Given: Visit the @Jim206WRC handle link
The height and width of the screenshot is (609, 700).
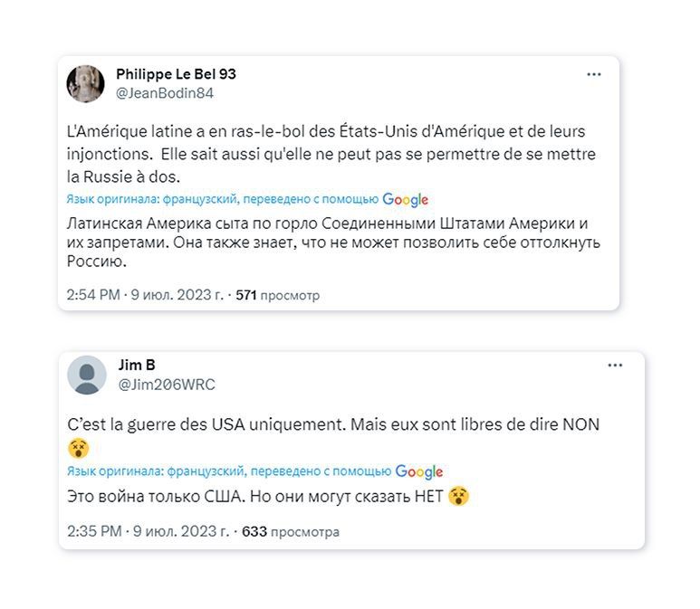Looking at the screenshot, I should 167,385.
